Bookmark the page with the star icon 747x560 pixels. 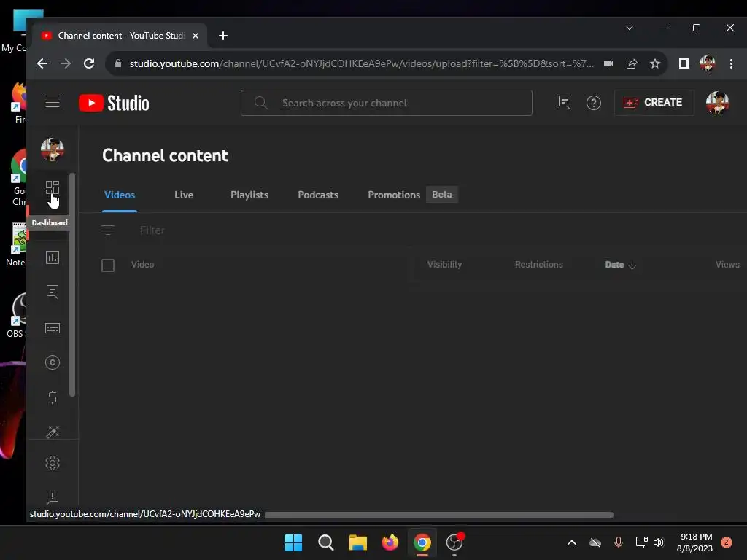click(x=655, y=63)
